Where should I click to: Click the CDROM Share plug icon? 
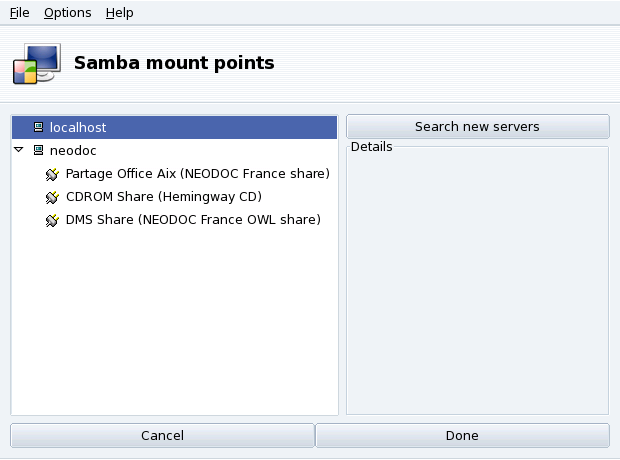pos(53,197)
